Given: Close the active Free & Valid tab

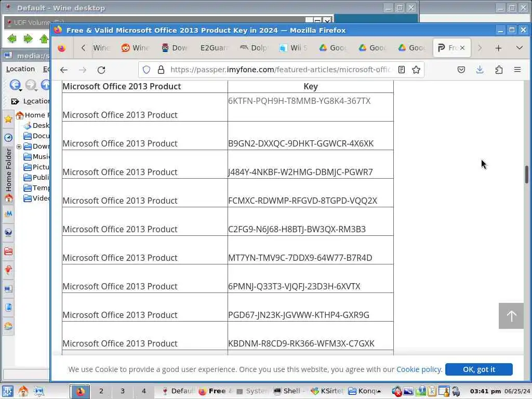Looking at the screenshot, I should 462,48.
